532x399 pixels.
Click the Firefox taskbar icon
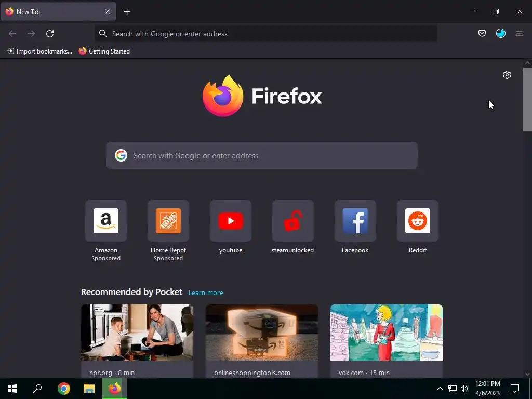point(115,389)
